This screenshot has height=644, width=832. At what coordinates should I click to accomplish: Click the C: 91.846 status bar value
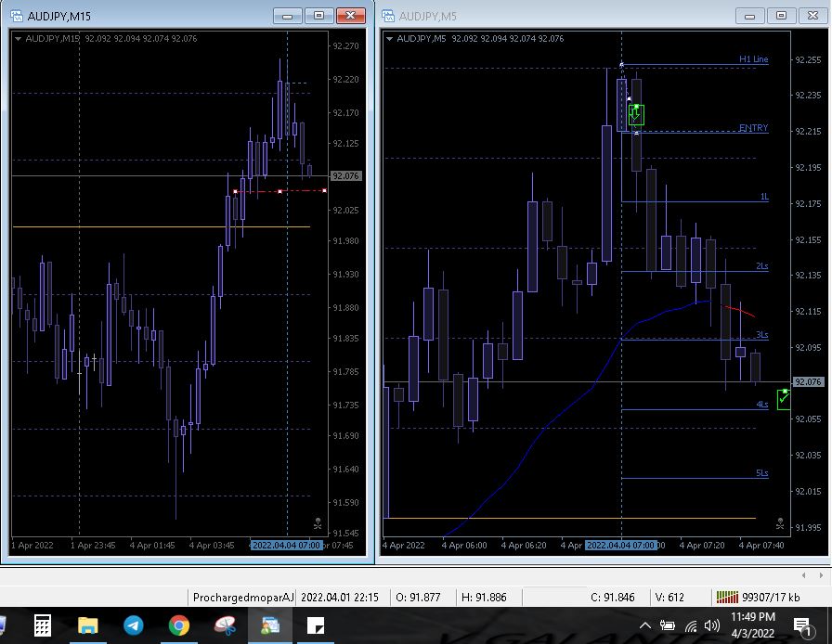click(x=612, y=598)
